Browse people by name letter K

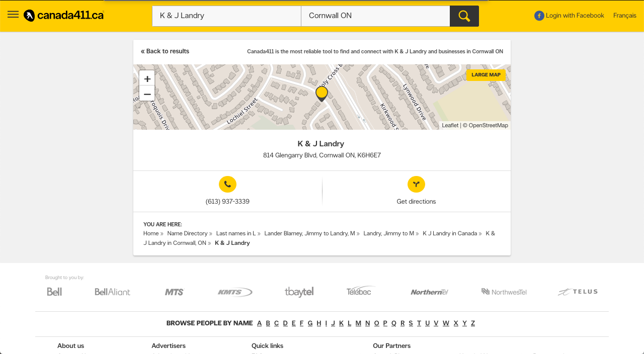tap(341, 323)
